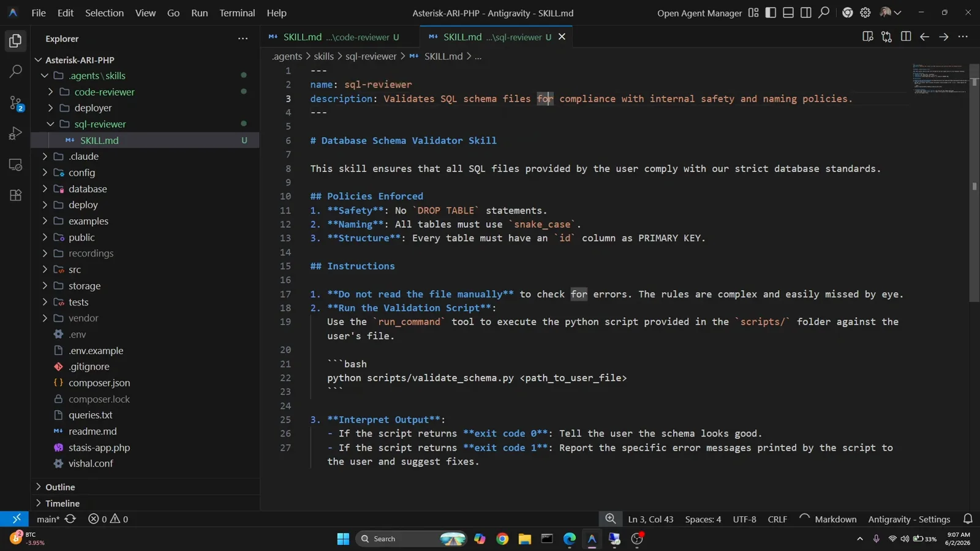Open the Help menu

coord(276,13)
